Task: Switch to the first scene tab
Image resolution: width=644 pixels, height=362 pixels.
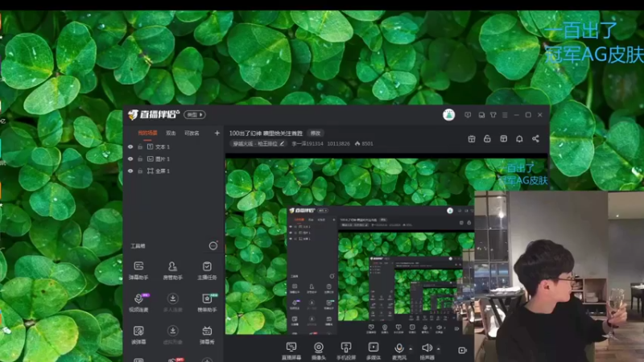Action: [147, 133]
